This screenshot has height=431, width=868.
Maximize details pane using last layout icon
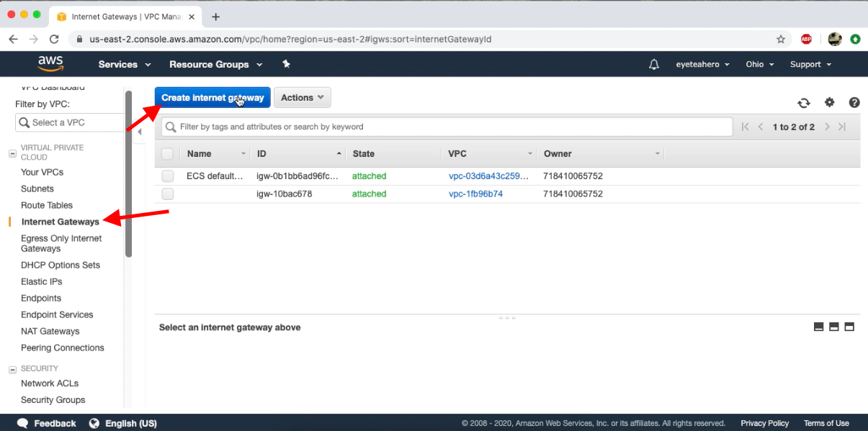(x=849, y=327)
